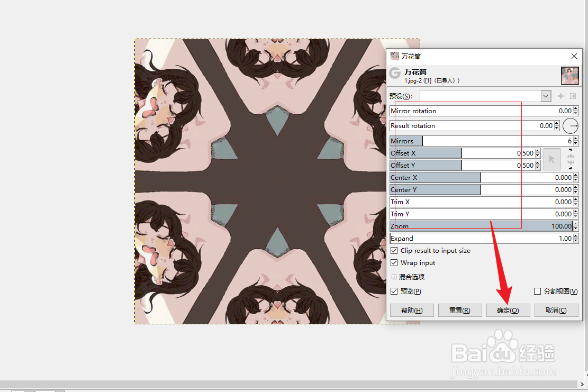Click inside the 预设 preset text field

480,96
